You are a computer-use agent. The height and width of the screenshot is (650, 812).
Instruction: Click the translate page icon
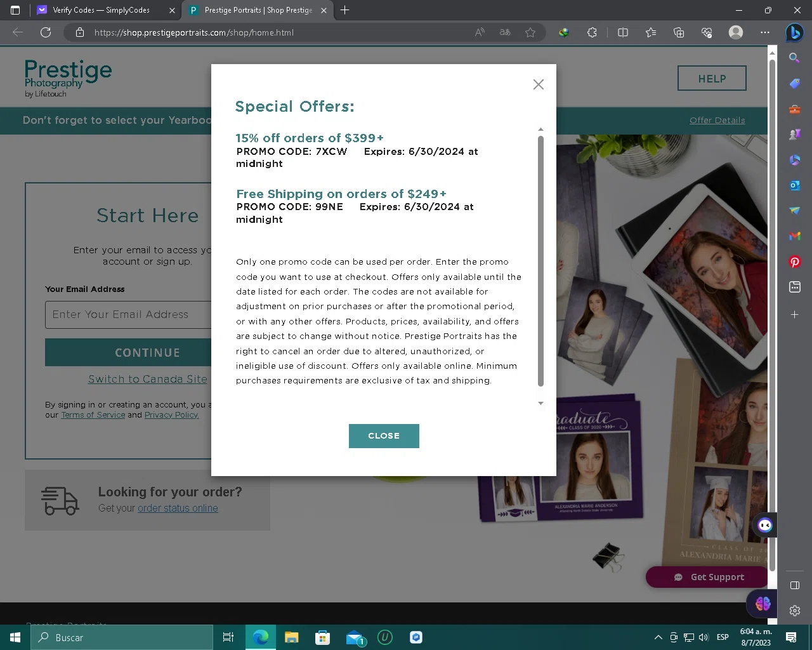click(505, 32)
